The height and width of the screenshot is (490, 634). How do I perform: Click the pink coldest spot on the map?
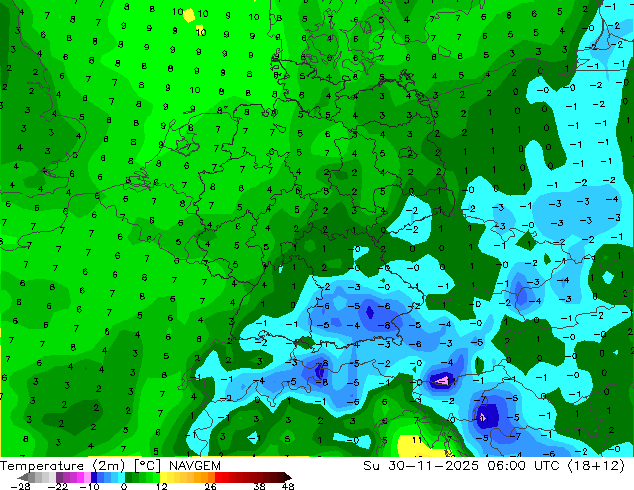(443, 380)
